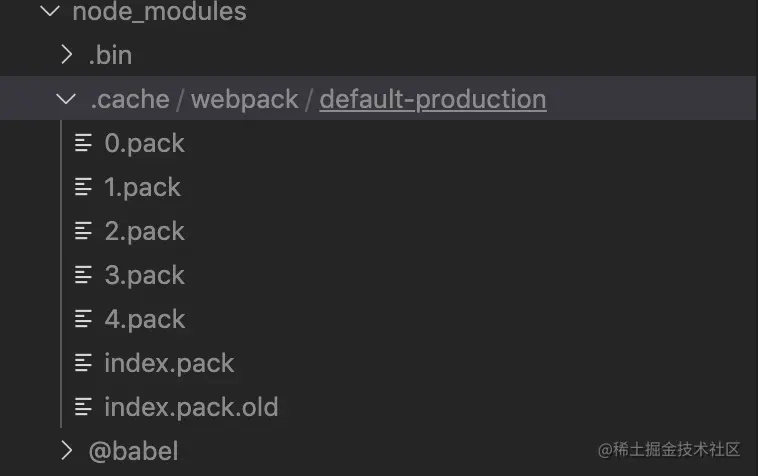Select the .cache path segment
This screenshot has height=476, width=758.
130,100
